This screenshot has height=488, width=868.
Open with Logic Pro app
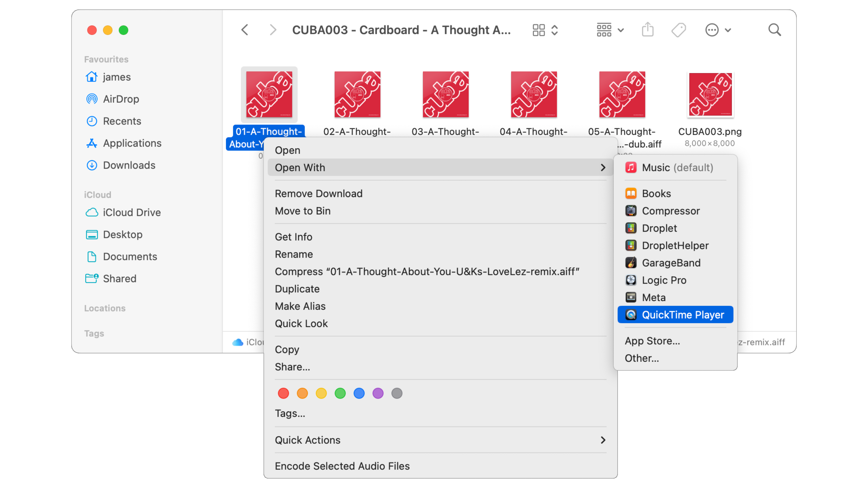point(675,280)
